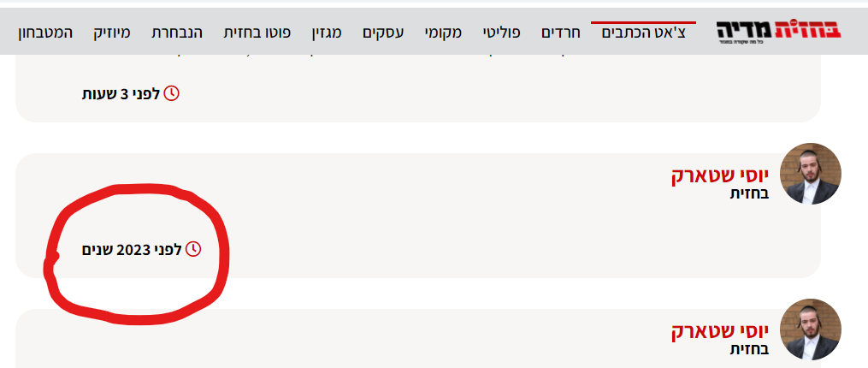
Task: Go to the חרדים section
Action: [x=561, y=33]
